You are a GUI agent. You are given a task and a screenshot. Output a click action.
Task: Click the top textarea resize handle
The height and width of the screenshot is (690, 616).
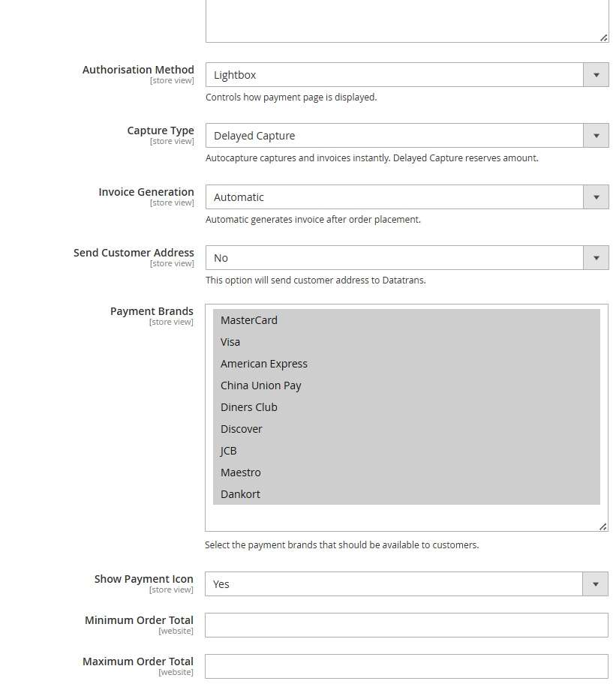[x=603, y=37]
